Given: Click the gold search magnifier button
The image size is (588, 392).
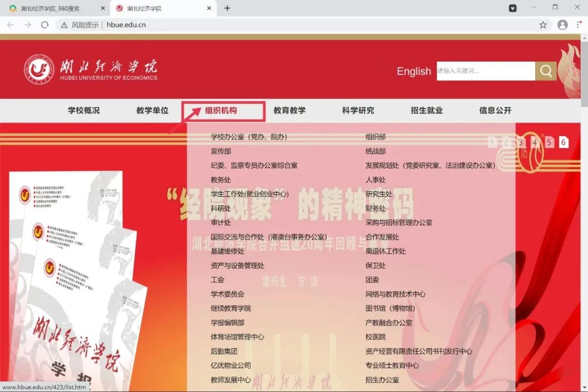Looking at the screenshot, I should pos(546,71).
